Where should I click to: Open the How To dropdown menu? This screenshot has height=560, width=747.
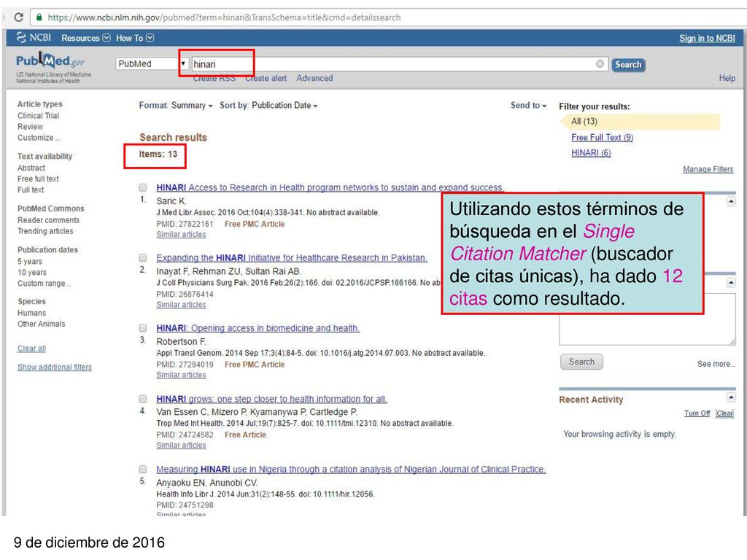click(135, 38)
